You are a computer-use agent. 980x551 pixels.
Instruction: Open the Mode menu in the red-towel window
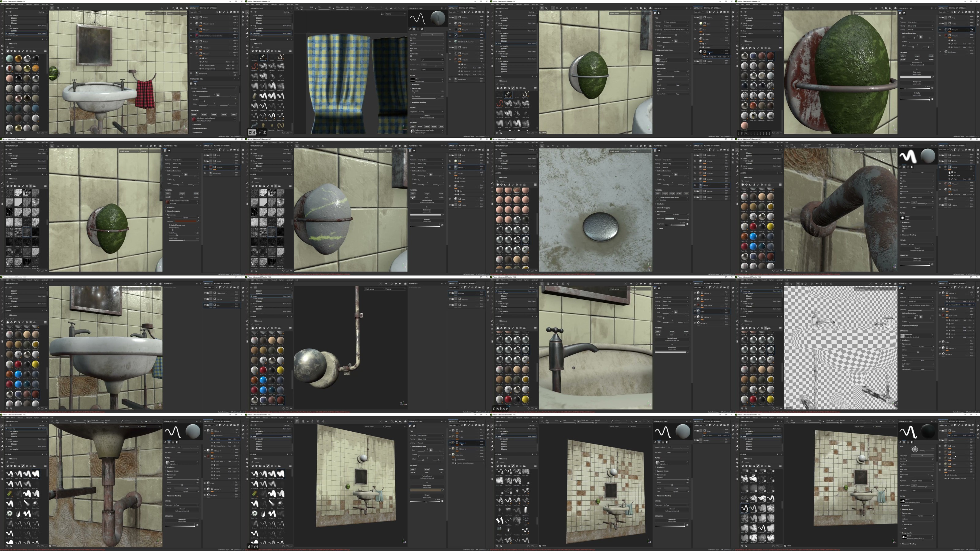click(x=14, y=5)
